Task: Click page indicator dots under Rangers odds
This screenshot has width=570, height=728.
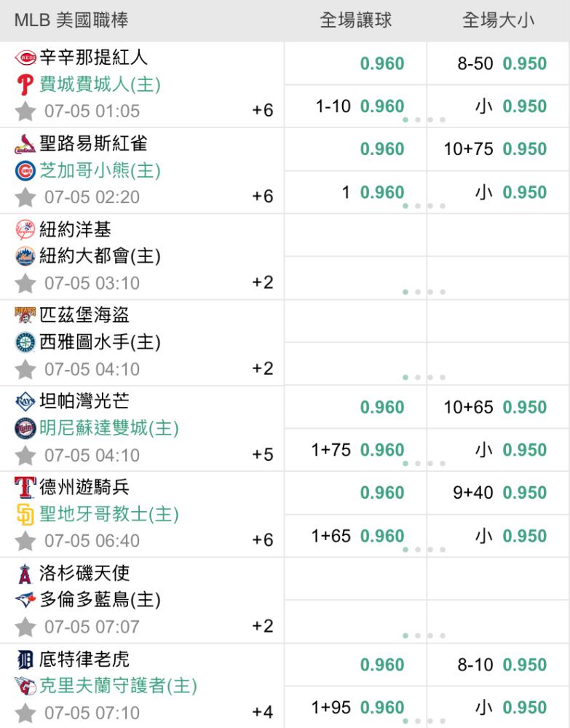Action: point(424,550)
